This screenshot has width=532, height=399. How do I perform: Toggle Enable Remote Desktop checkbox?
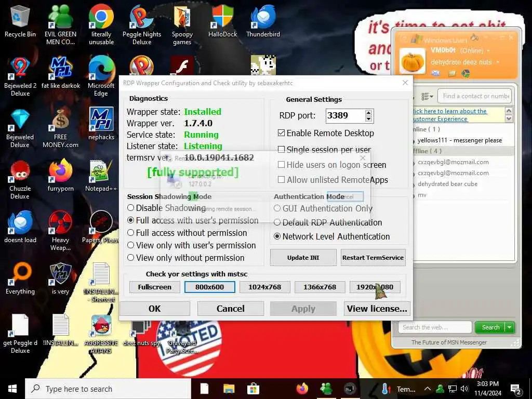pos(281,133)
